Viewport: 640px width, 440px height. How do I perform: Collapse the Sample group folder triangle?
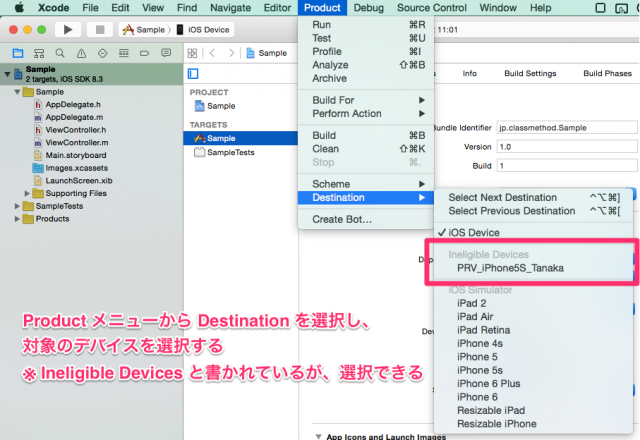[17, 92]
